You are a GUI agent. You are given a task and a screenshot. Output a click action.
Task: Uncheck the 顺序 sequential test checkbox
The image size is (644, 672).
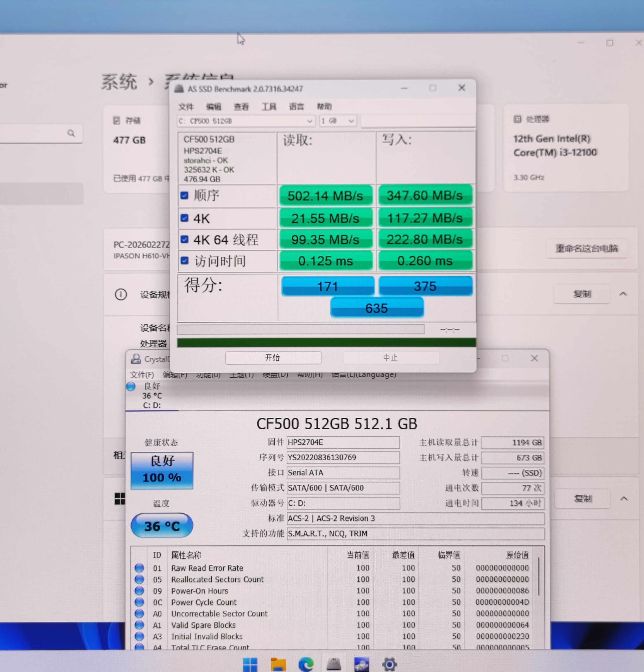(184, 195)
